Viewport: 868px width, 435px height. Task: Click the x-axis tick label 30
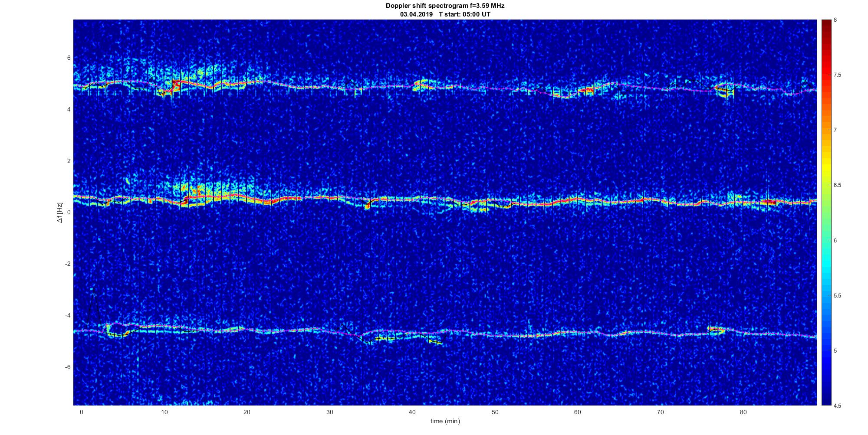[x=329, y=412]
